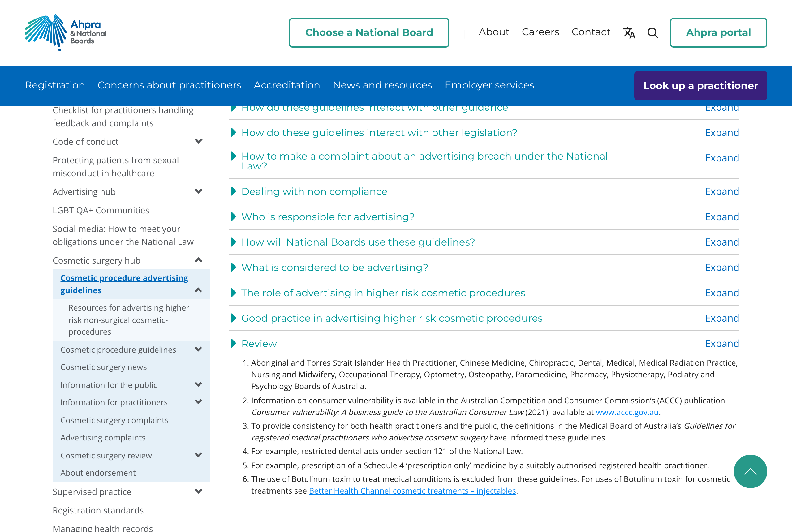Open the Accreditation menu

tap(287, 85)
